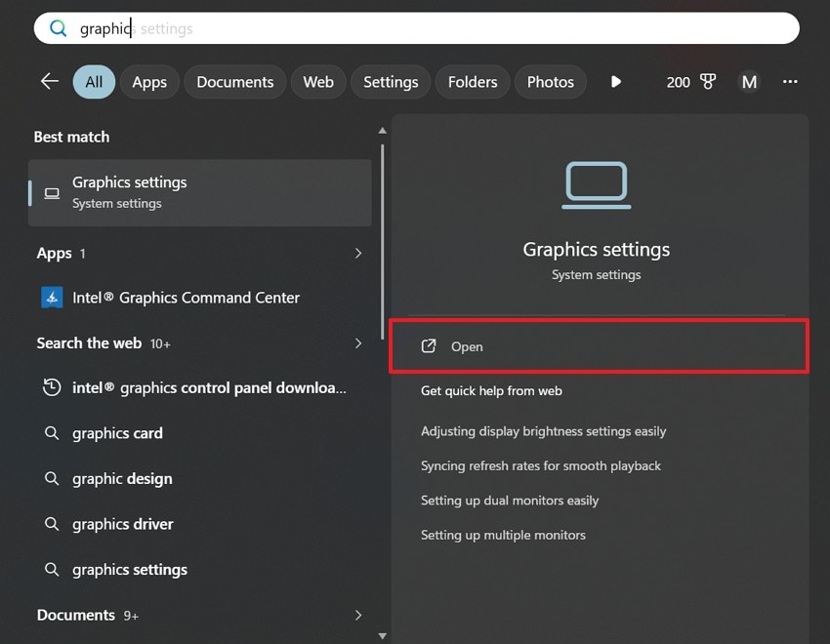This screenshot has height=644, width=830.
Task: Search web for 'graphics card'
Action: [x=200, y=433]
